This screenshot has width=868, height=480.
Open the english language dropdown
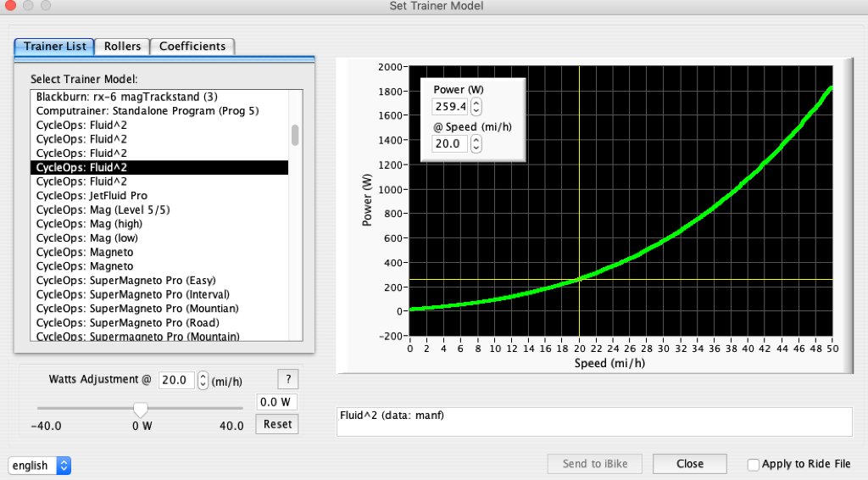pyautogui.click(x=40, y=466)
